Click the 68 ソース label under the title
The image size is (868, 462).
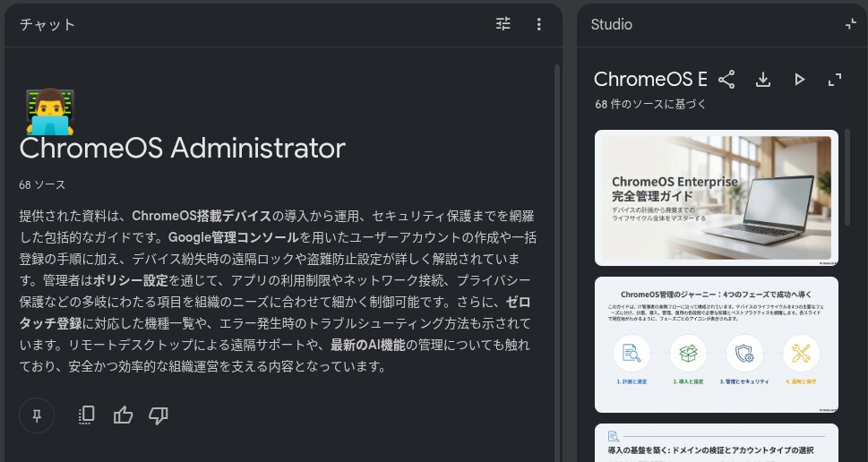pos(42,184)
